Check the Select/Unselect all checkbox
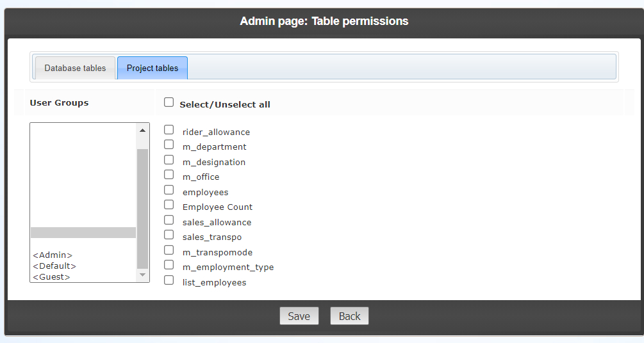This screenshot has width=644, height=343. [169, 102]
